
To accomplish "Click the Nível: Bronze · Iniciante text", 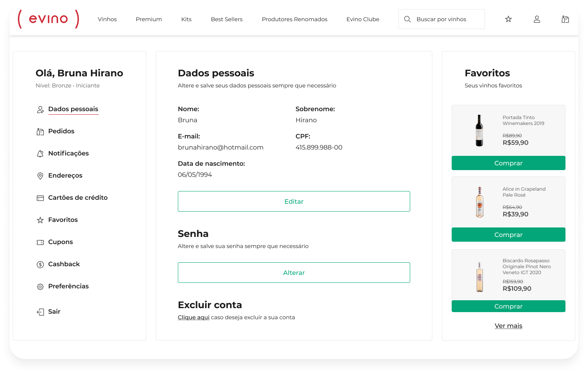I will (x=68, y=85).
